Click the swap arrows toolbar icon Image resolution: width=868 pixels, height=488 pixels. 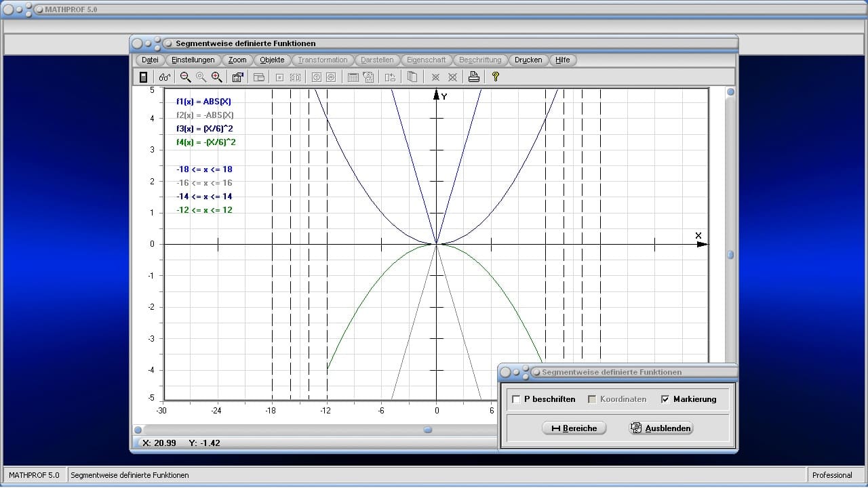[390, 77]
